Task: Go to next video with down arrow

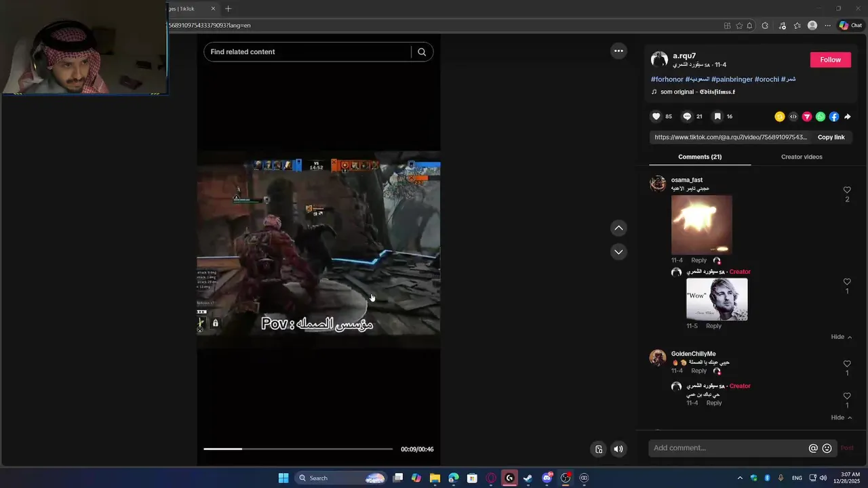Action: (618, 252)
